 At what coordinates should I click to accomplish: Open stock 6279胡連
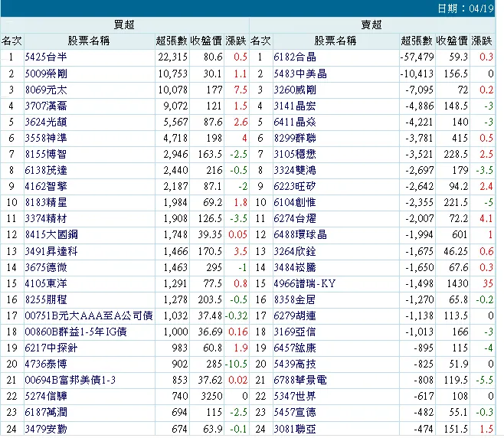click(x=295, y=315)
